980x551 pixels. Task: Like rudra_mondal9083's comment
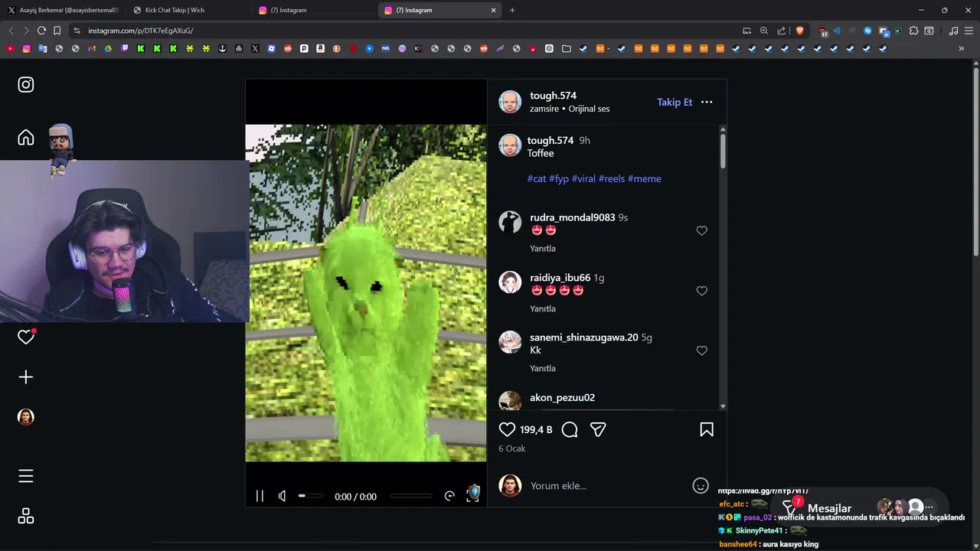[x=702, y=230]
